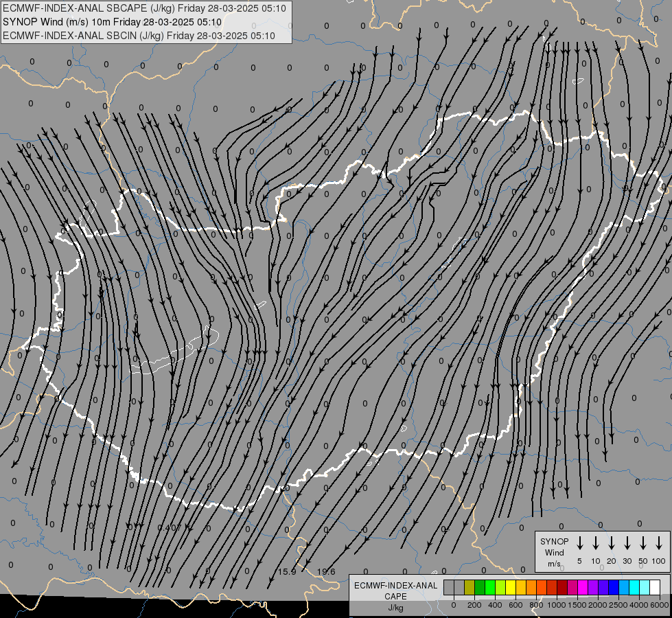Image resolution: width=672 pixels, height=618 pixels.
Task: Click the '15.9' value on the map
Action: coord(287,572)
